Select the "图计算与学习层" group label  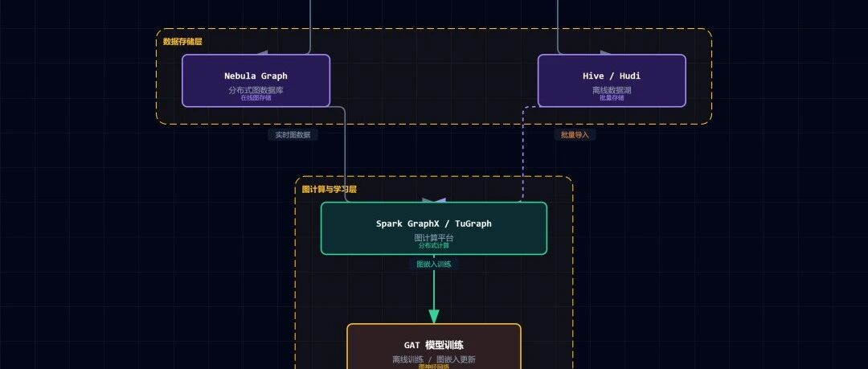tap(330, 190)
